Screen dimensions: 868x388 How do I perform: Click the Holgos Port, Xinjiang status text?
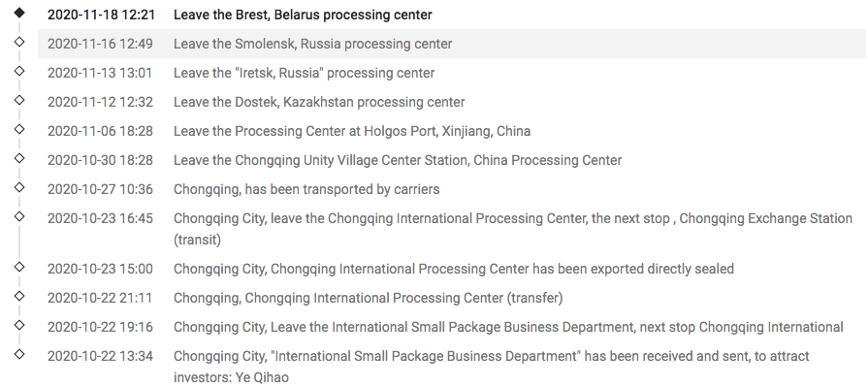[x=352, y=132]
